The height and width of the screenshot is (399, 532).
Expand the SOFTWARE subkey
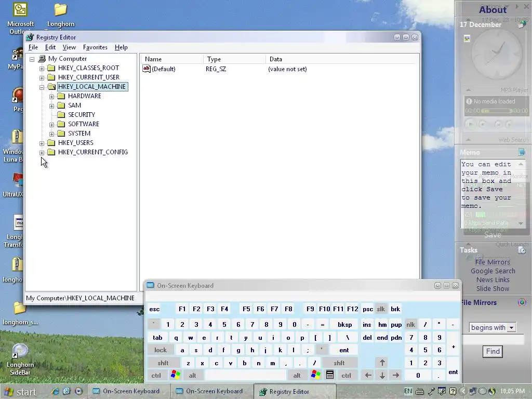pyautogui.click(x=51, y=125)
